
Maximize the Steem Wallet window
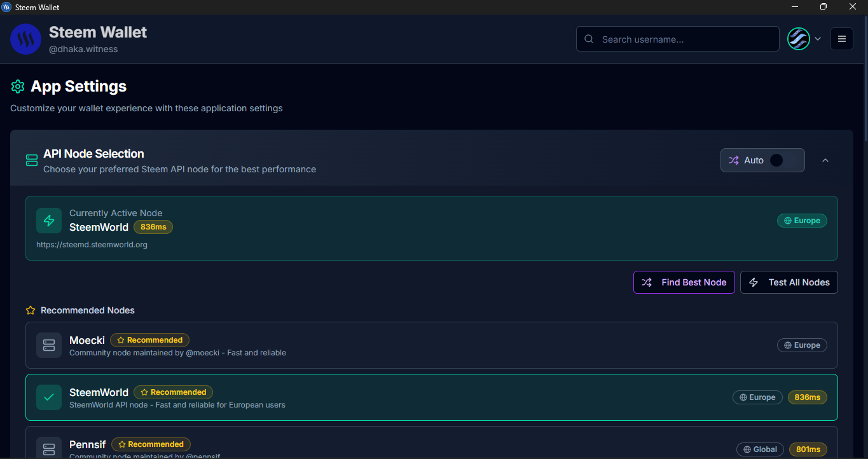coord(823,7)
